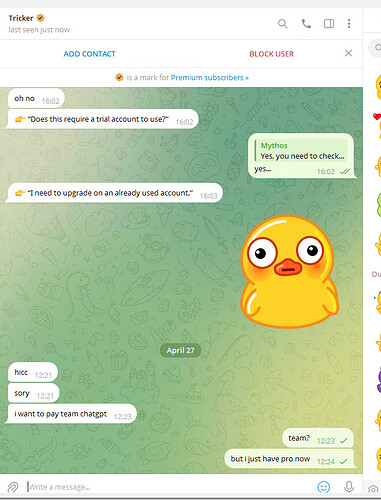Dismiss the add contact bar

[x=348, y=53]
